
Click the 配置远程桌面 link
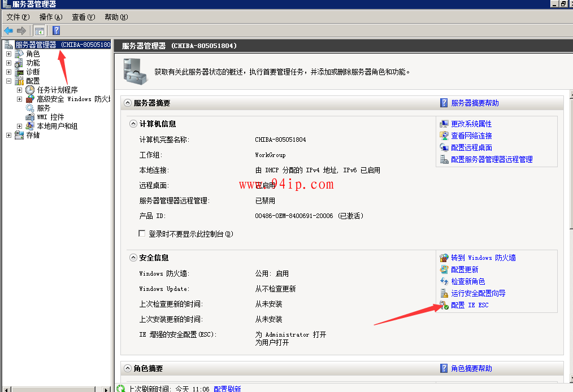pos(471,147)
